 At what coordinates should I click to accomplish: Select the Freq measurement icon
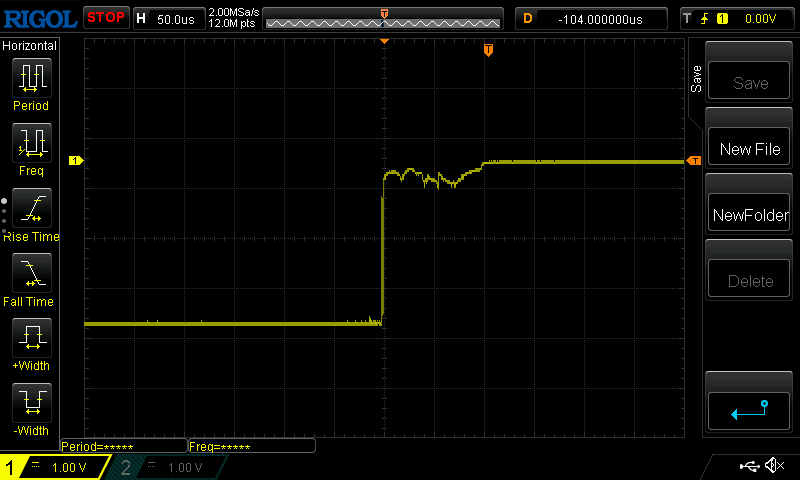(x=30, y=149)
